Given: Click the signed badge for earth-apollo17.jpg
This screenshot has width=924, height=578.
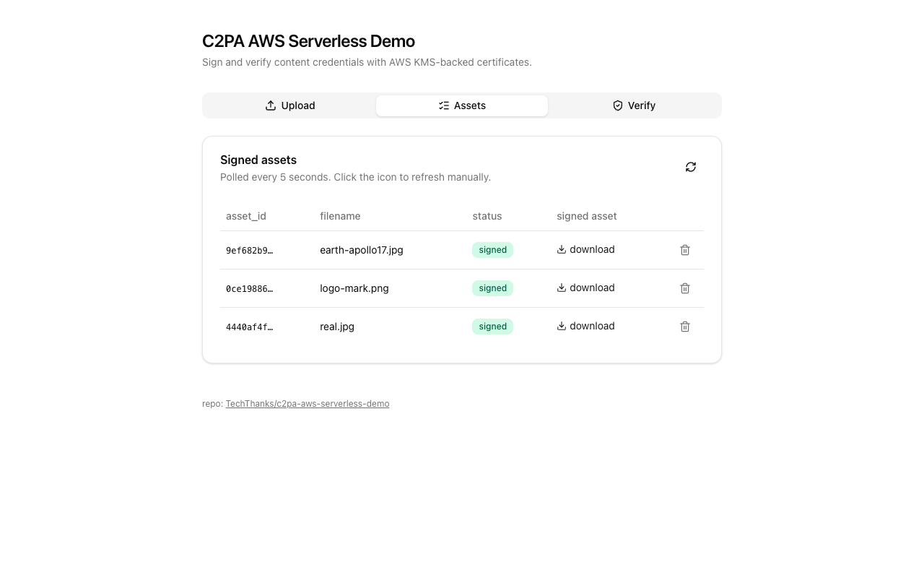Looking at the screenshot, I should tap(493, 250).
